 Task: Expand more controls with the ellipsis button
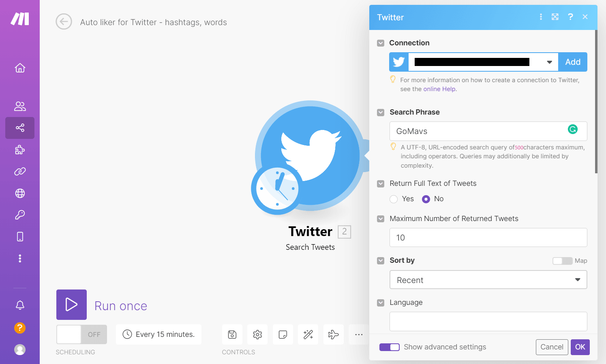(359, 334)
